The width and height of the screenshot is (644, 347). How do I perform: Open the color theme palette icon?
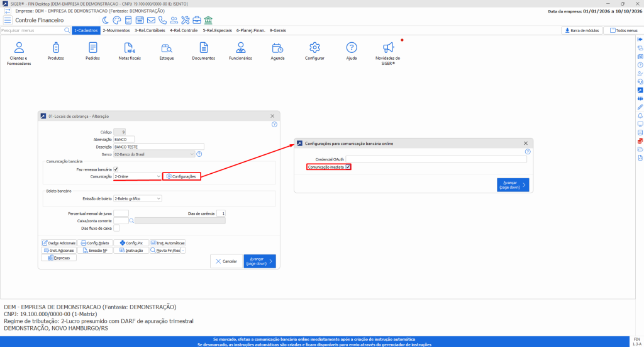[x=116, y=20]
